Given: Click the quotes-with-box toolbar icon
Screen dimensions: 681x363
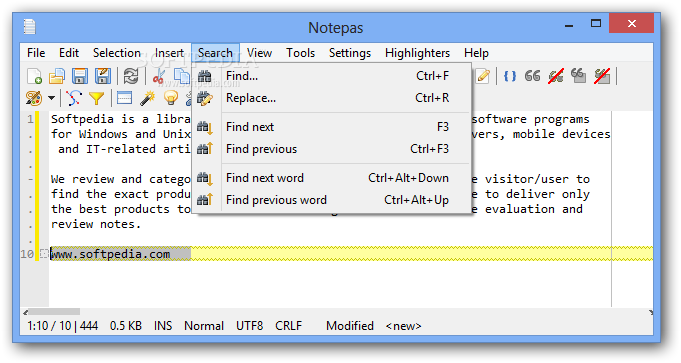Looking at the screenshot, I should click(x=579, y=76).
